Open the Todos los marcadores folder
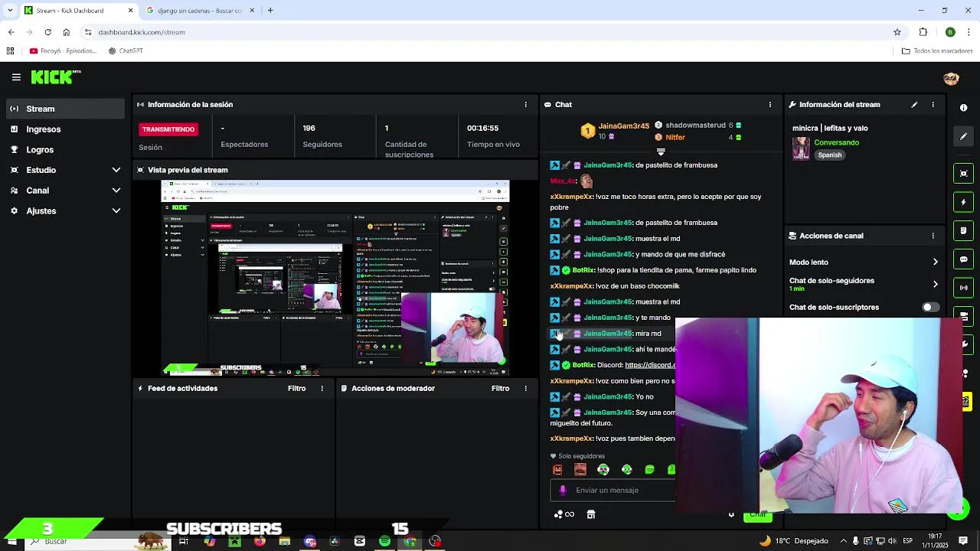The height and width of the screenshot is (551, 980). pos(937,51)
